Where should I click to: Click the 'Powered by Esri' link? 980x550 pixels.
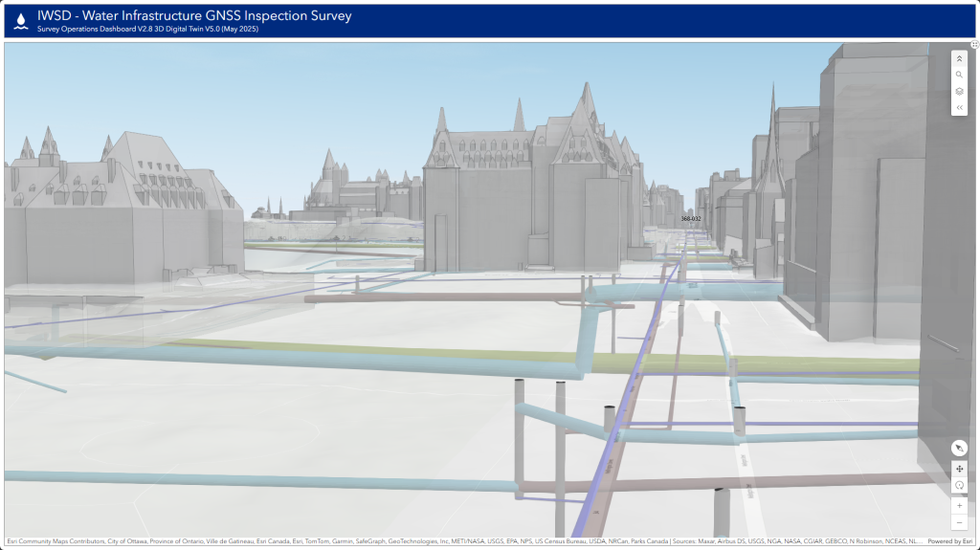951,541
